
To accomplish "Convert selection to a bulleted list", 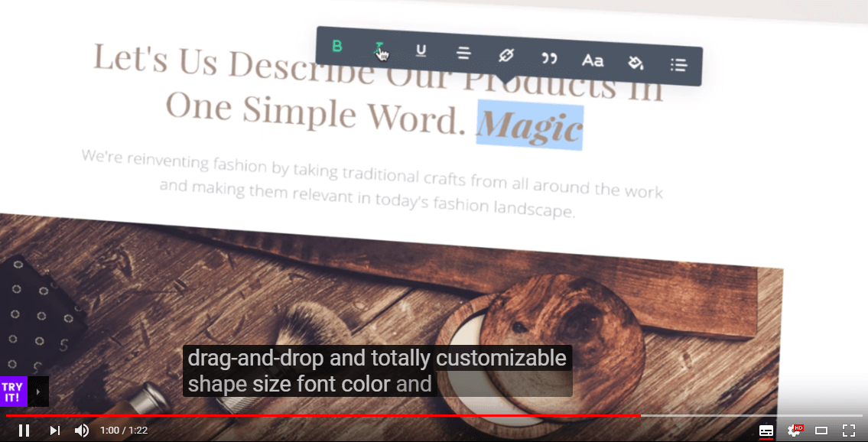I will (679, 64).
